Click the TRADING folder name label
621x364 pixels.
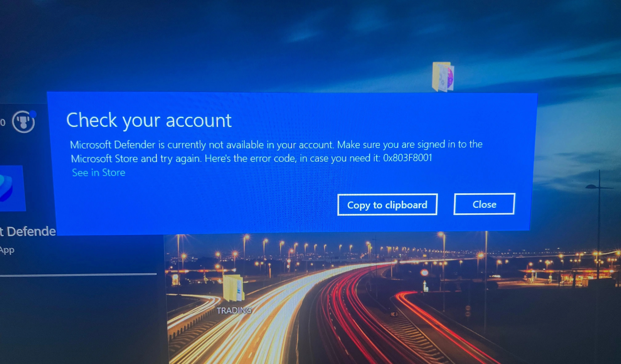[234, 309]
